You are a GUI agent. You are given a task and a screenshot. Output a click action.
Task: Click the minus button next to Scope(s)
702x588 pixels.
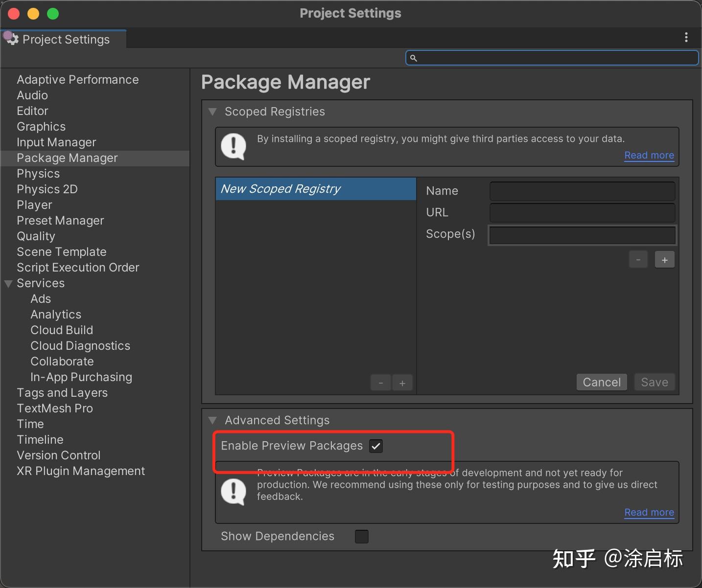pyautogui.click(x=638, y=259)
